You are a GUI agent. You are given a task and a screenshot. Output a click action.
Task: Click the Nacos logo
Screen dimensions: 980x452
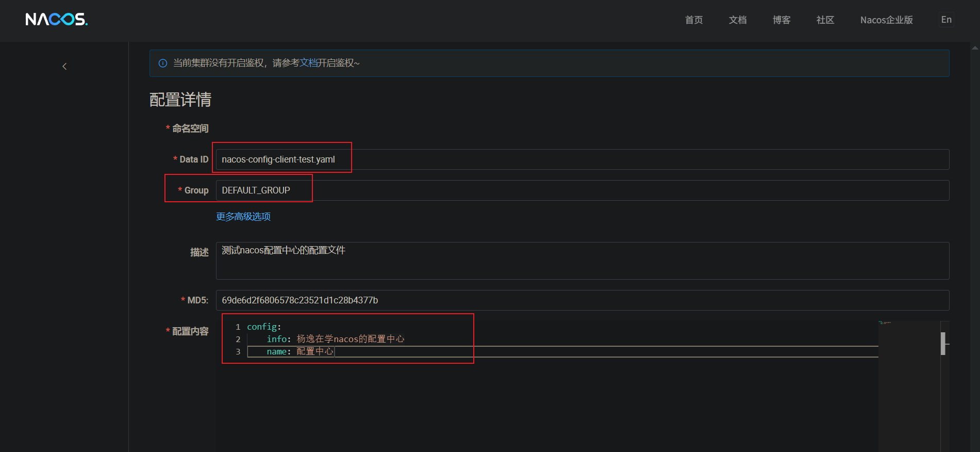pyautogui.click(x=56, y=20)
